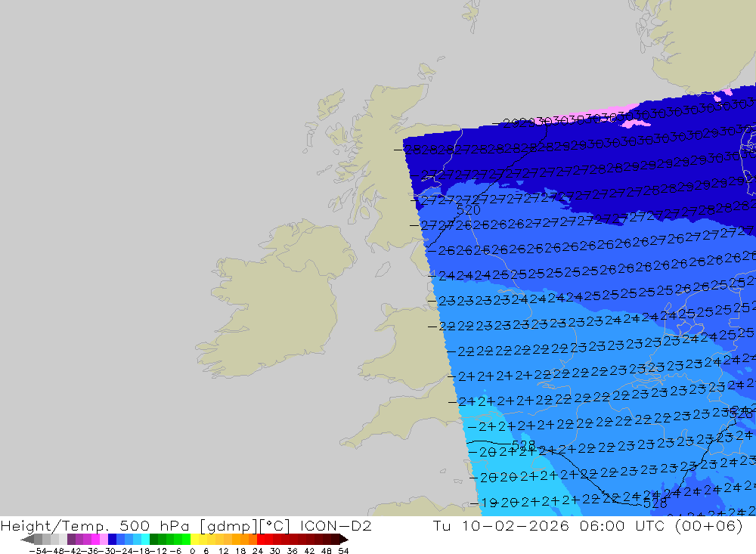Click the cyan swatch in the color scale

pos(145,540)
